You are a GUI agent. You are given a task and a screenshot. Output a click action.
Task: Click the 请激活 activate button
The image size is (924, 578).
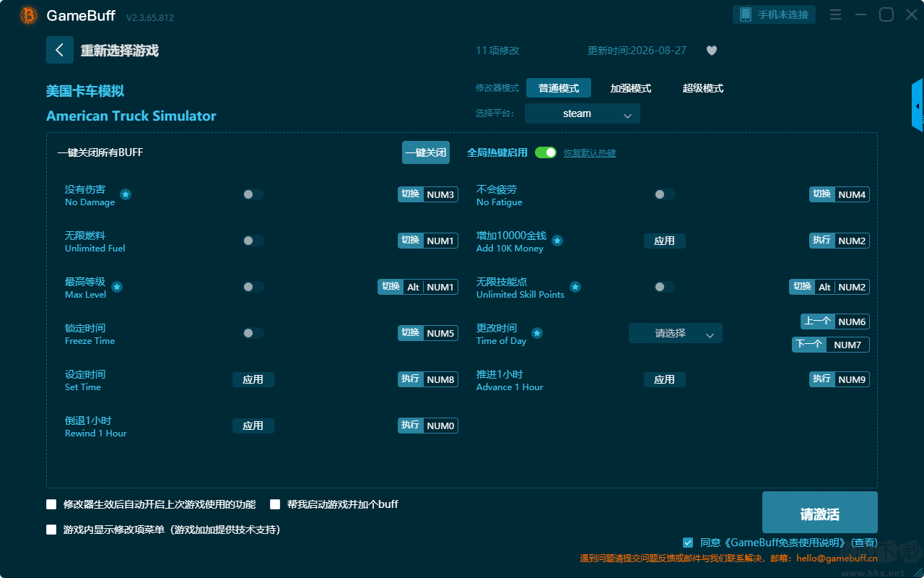point(820,512)
